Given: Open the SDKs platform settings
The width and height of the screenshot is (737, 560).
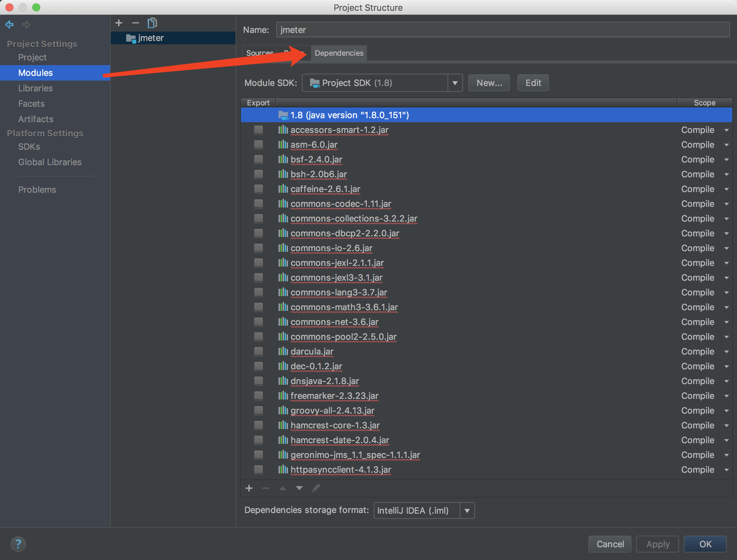Looking at the screenshot, I should [29, 147].
